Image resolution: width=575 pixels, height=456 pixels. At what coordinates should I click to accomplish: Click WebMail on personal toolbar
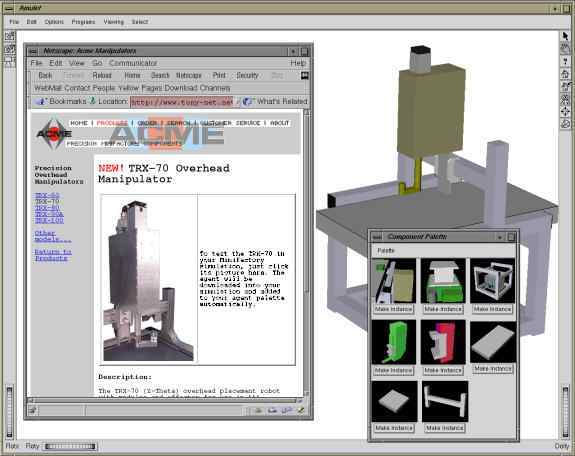coord(48,88)
